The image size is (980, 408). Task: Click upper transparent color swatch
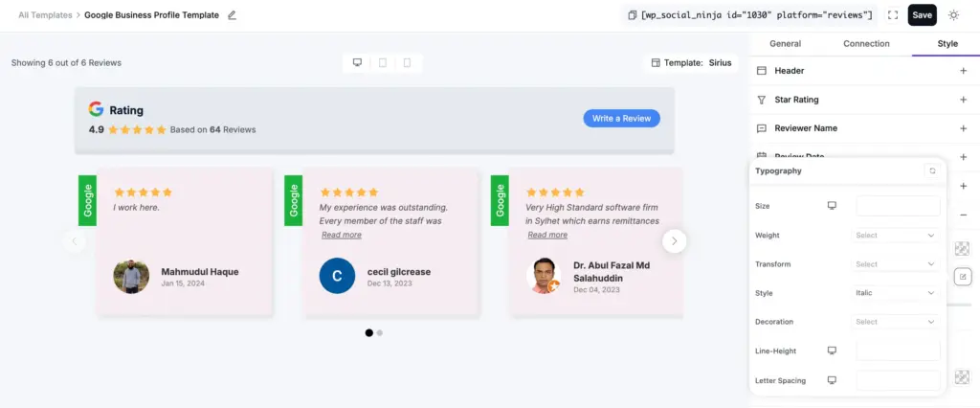pyautogui.click(x=963, y=248)
